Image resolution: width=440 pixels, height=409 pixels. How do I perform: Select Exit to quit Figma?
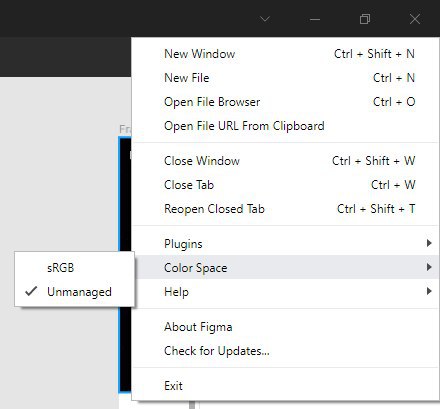[x=285, y=386]
